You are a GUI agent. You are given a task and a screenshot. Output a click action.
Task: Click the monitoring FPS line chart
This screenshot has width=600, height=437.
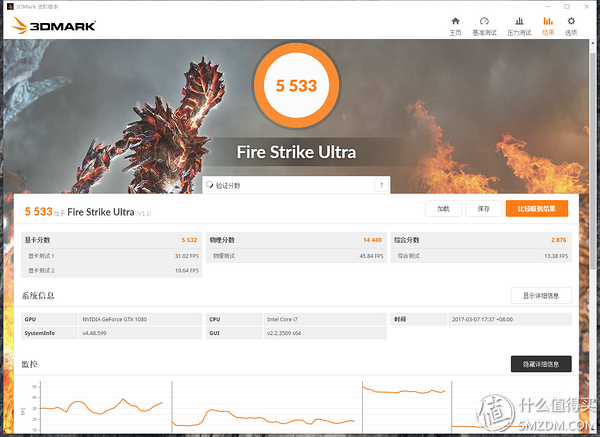(x=100, y=405)
